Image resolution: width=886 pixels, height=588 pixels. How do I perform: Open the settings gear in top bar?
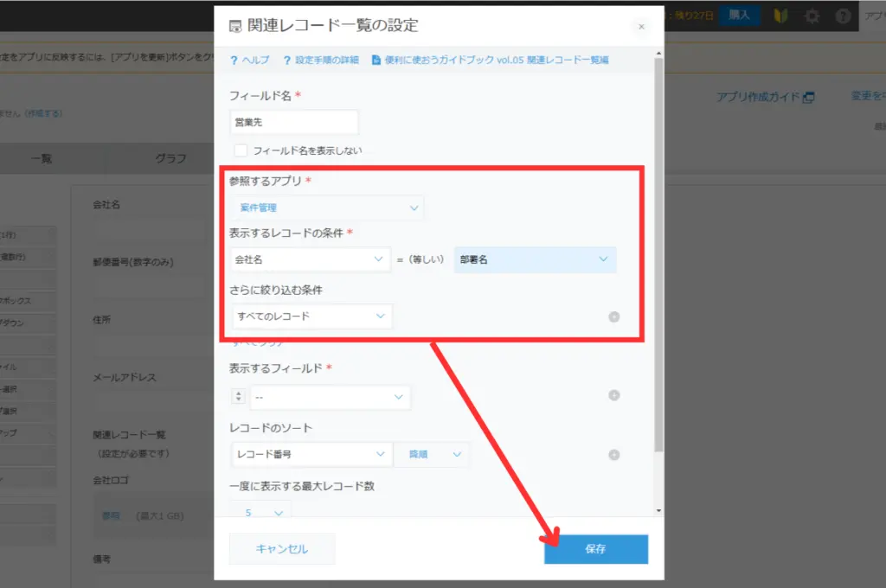coord(812,16)
